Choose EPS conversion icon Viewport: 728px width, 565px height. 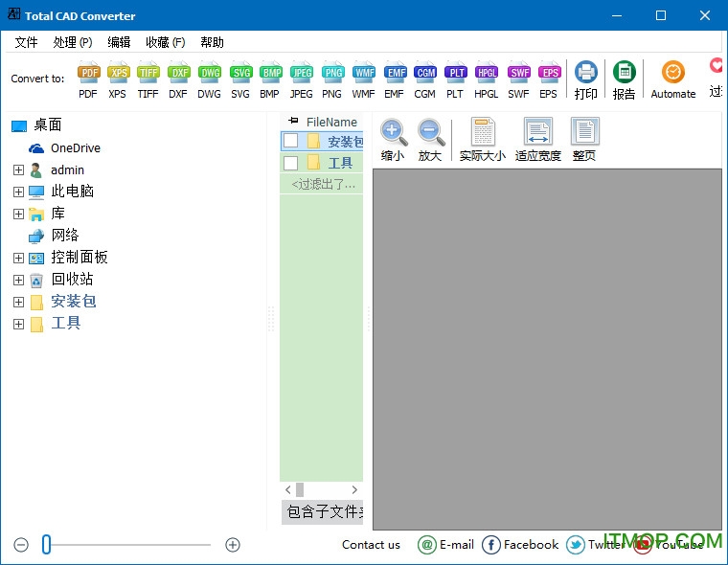coord(549,79)
